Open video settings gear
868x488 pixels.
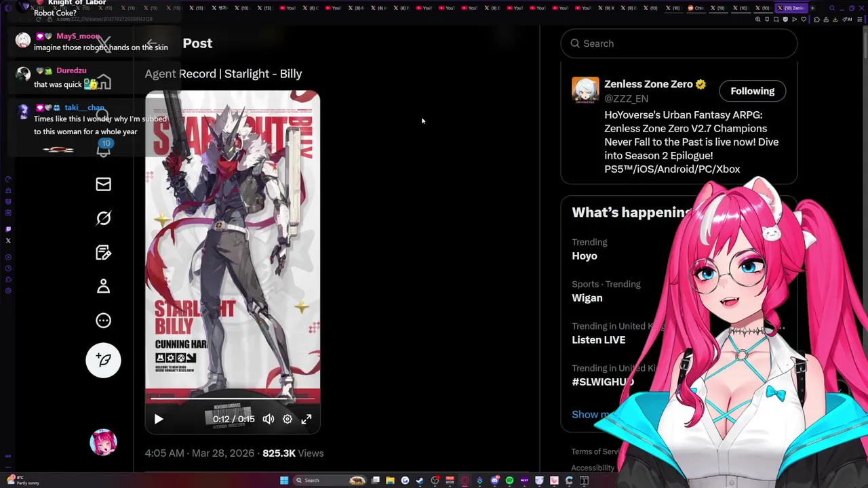pyautogui.click(x=288, y=419)
